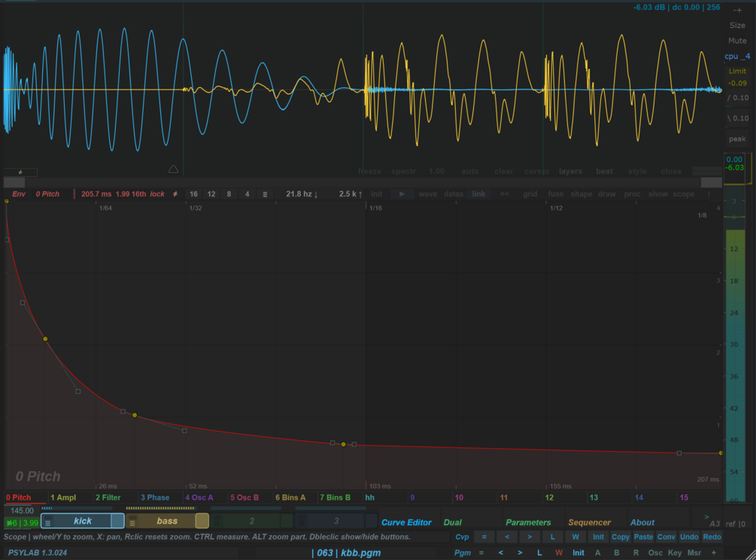Click the double left arrows '<<' icon
The height and width of the screenshot is (560, 756).
(504, 194)
